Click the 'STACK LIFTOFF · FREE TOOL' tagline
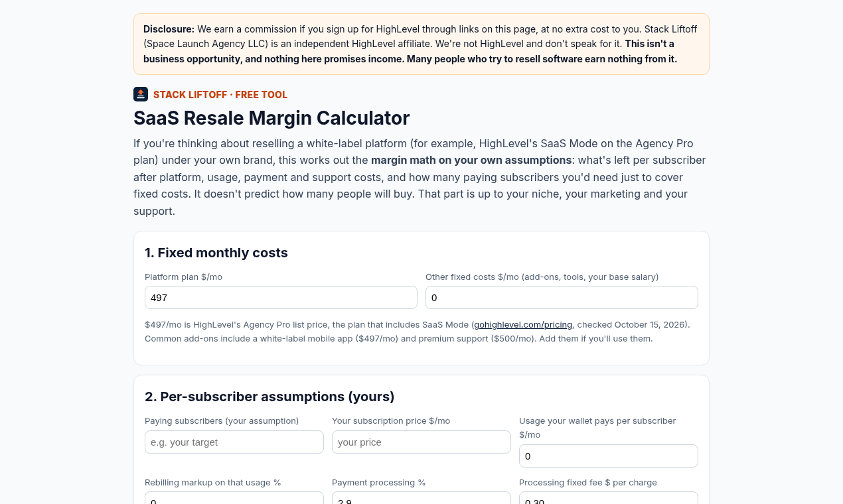Viewport: 843px width, 504px height. [220, 95]
